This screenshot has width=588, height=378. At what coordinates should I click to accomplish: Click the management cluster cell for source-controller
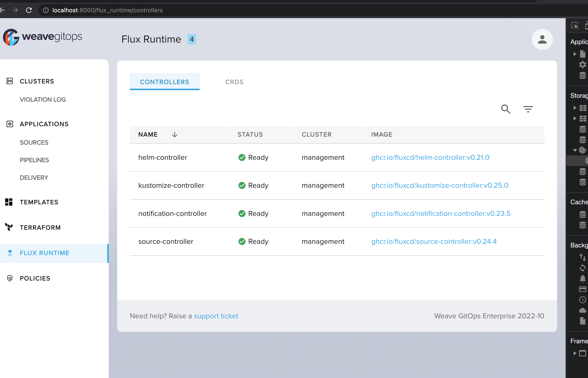pos(323,241)
